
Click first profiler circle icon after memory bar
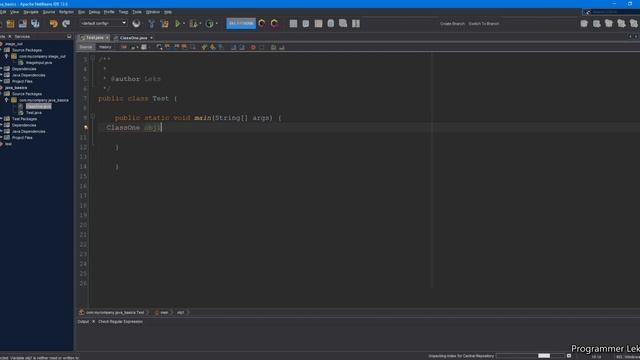pos(262,24)
